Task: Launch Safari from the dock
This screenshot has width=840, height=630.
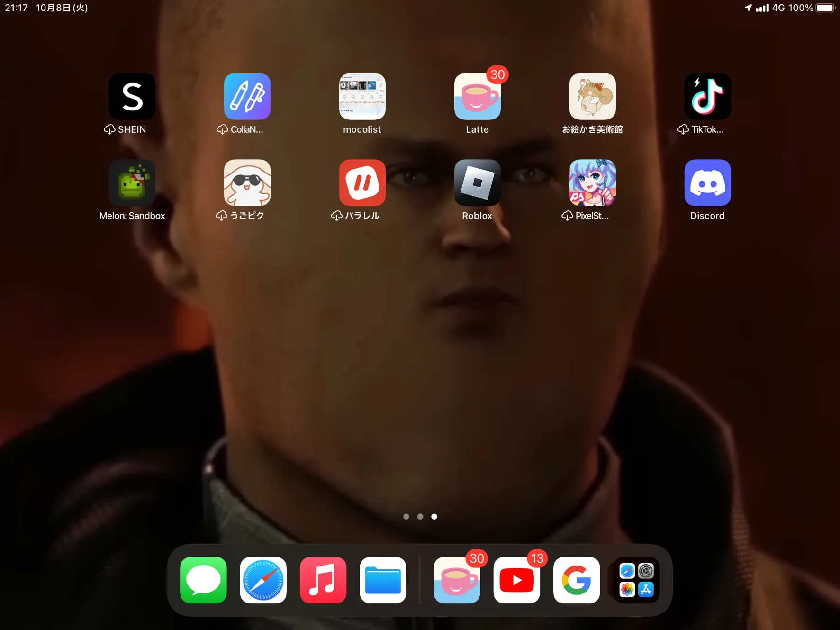Action: click(x=263, y=580)
